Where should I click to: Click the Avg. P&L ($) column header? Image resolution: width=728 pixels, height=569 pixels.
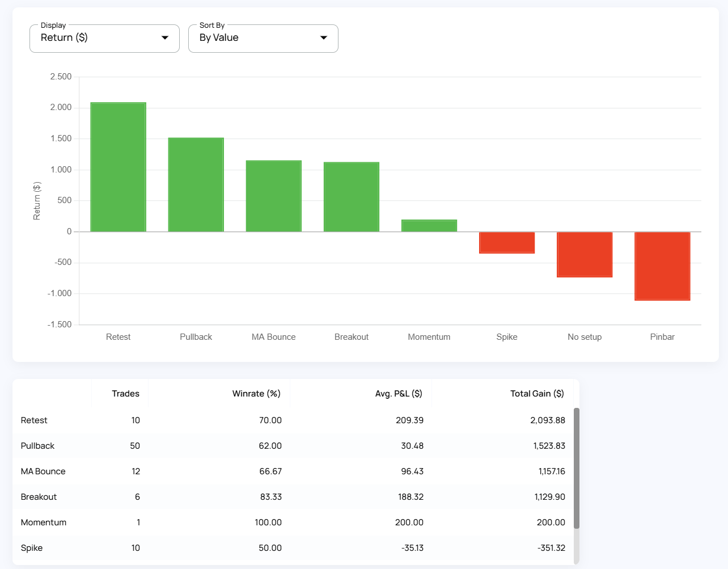[398, 394]
